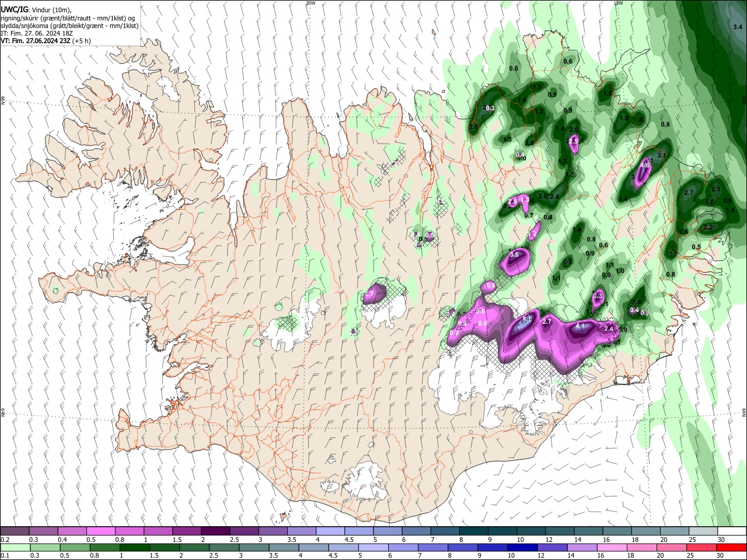The height and width of the screenshot is (560, 747).
Task: Click the '(+5 h)' forecast offset text
Action: 81,41
